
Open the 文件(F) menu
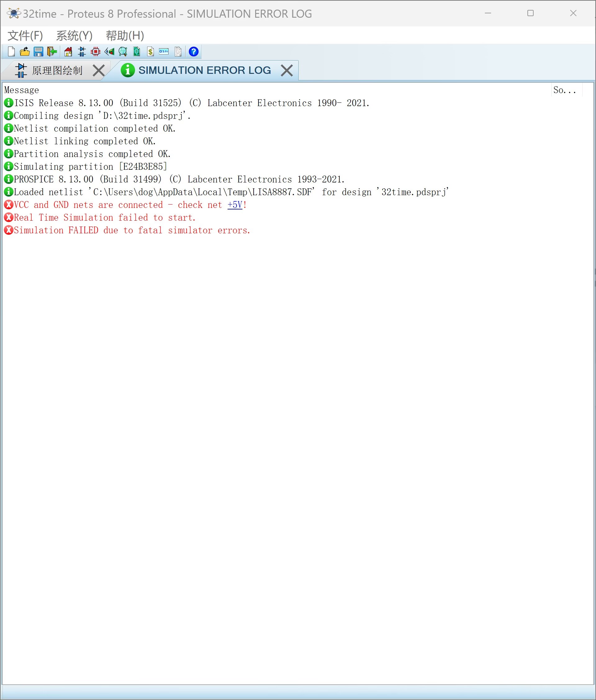(x=25, y=35)
